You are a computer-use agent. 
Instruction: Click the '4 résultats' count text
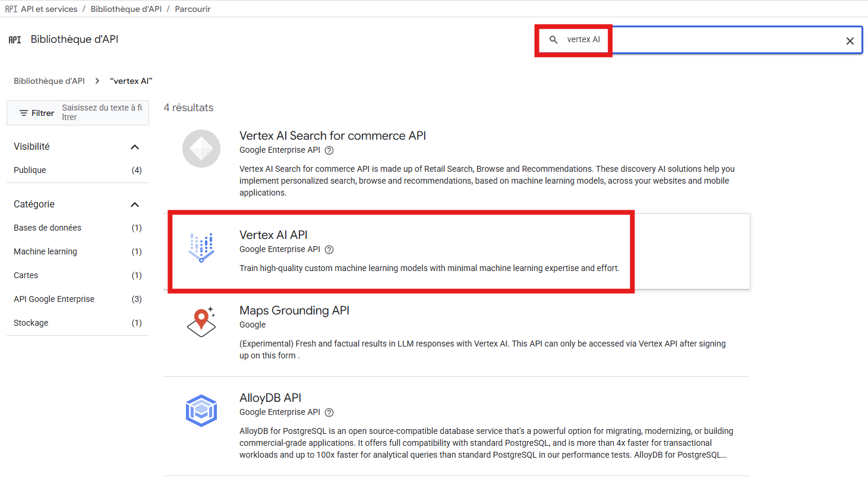tap(188, 108)
